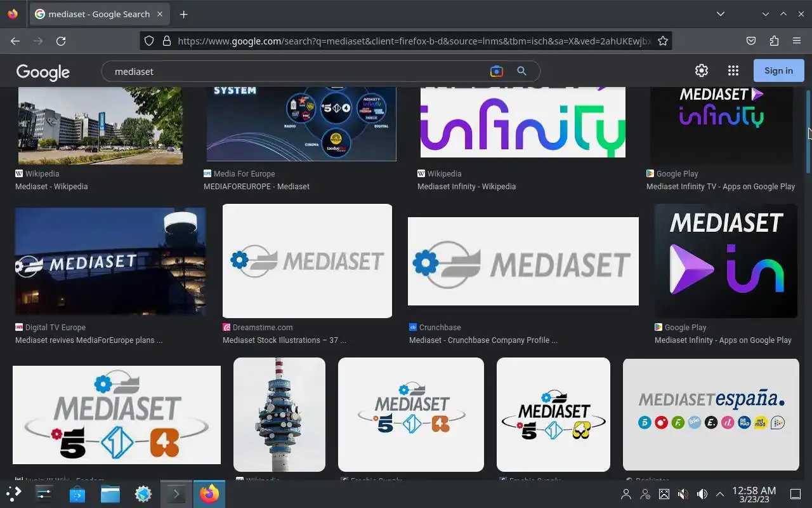Expand the list all tabs dropdown

[x=721, y=14]
